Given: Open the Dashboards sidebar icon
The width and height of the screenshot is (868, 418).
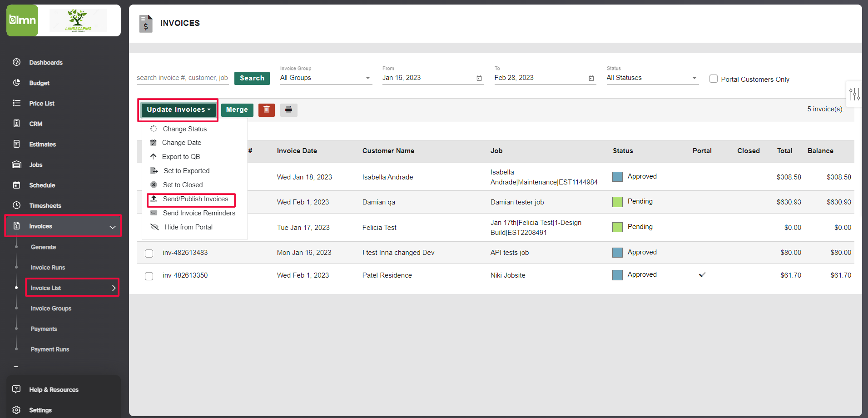Looking at the screenshot, I should pyautogui.click(x=17, y=62).
